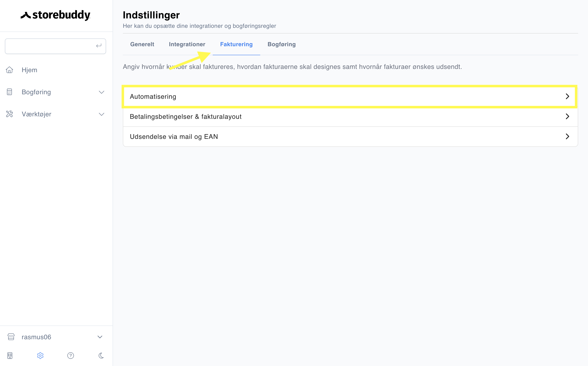Image resolution: width=588 pixels, height=366 pixels.
Task: Open the Automatisering section
Action: 350,97
